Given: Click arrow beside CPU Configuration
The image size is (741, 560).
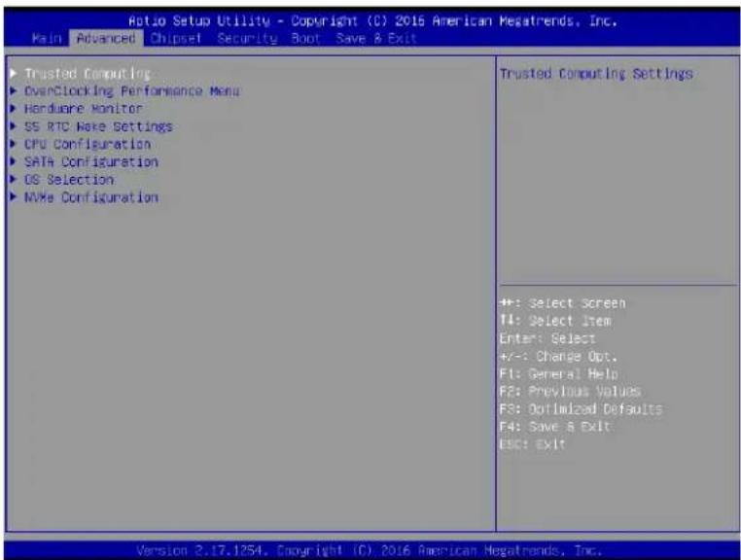Looking at the screenshot, I should pyautogui.click(x=14, y=144).
